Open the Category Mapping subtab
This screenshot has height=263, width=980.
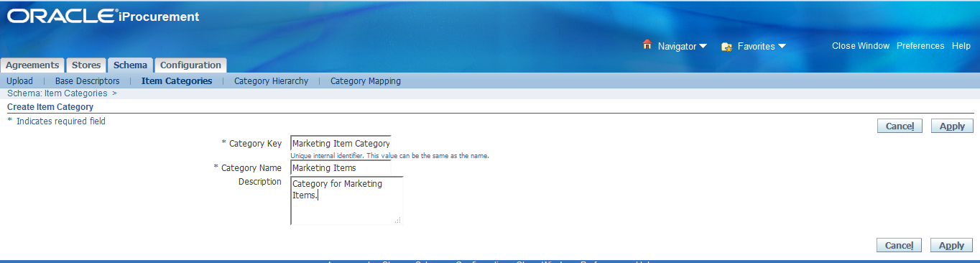366,81
